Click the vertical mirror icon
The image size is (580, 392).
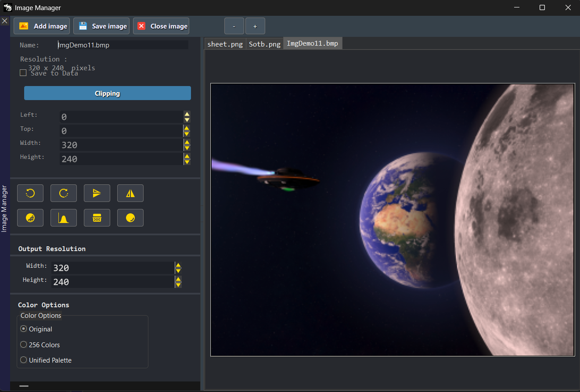point(130,193)
